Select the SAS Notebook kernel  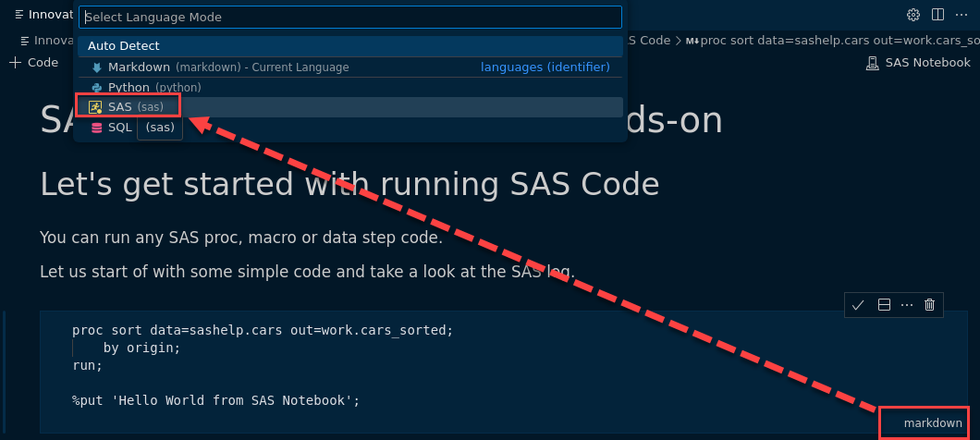pos(918,63)
